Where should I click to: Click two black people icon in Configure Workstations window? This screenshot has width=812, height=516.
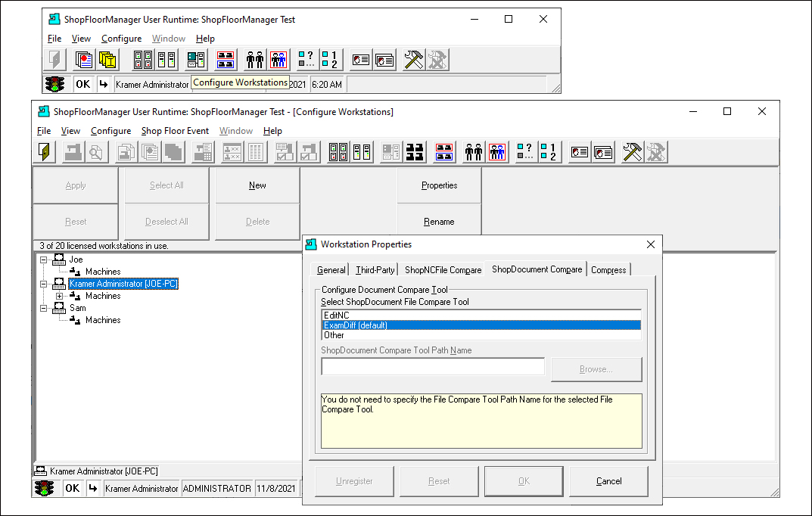[x=474, y=152]
